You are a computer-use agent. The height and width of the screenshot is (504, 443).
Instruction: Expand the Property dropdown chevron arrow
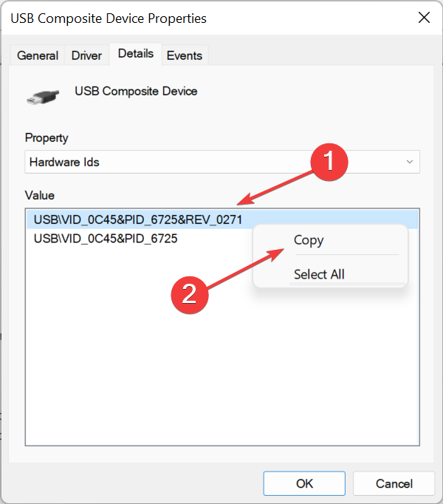(410, 162)
